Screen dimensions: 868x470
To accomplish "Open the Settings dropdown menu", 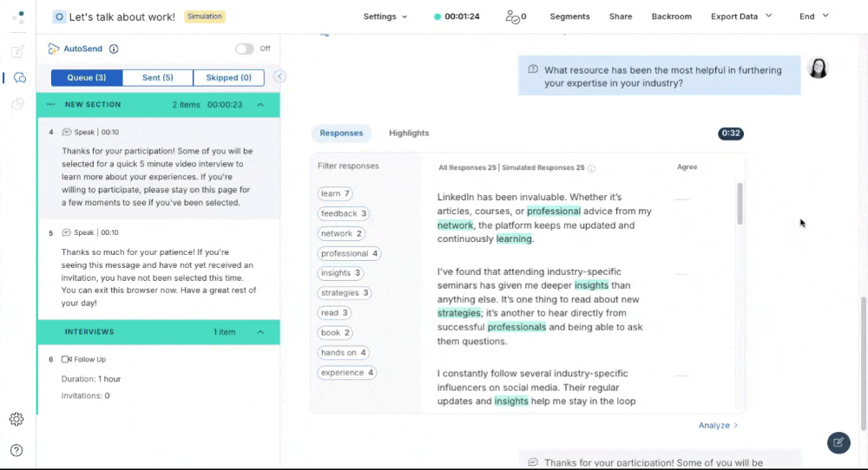I will point(385,16).
